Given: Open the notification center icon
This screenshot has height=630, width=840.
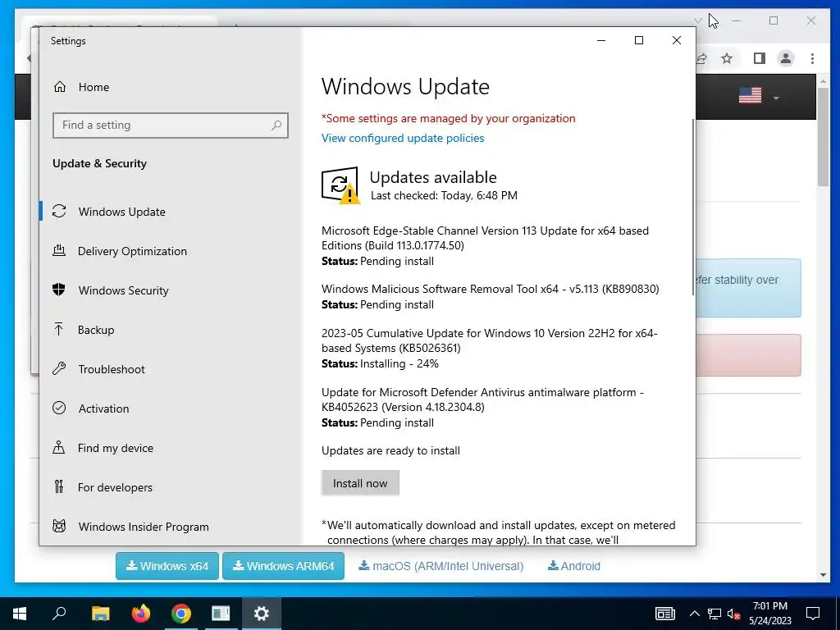Looking at the screenshot, I should (x=813, y=614).
